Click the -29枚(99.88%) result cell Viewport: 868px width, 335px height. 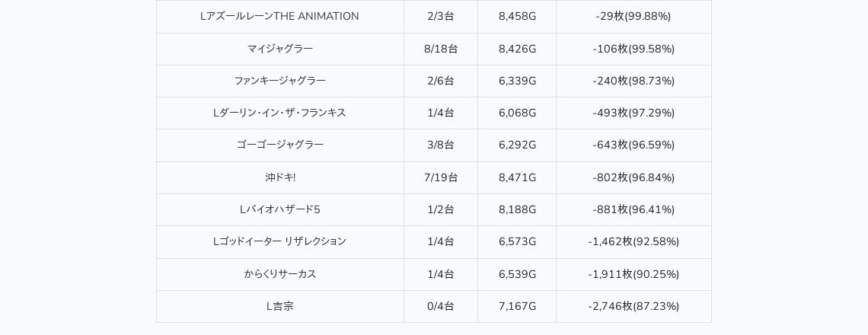click(633, 16)
